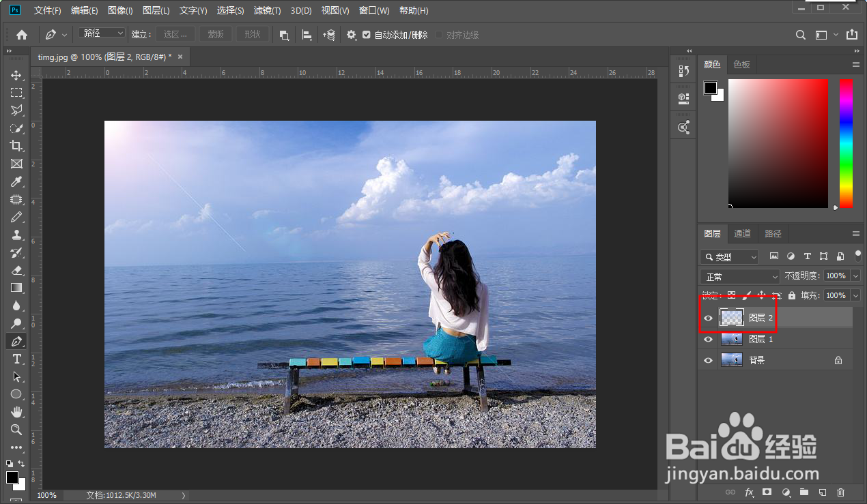Open path operations icon in options bar
867x504 pixels.
(x=284, y=35)
